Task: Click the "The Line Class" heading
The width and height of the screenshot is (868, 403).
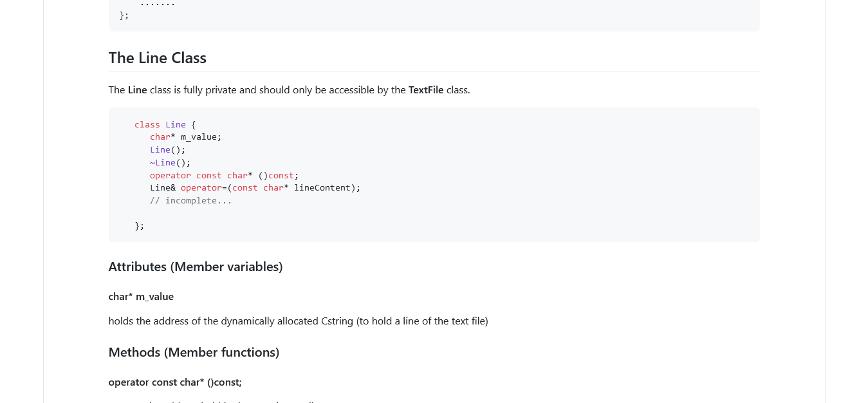Action: (157, 57)
